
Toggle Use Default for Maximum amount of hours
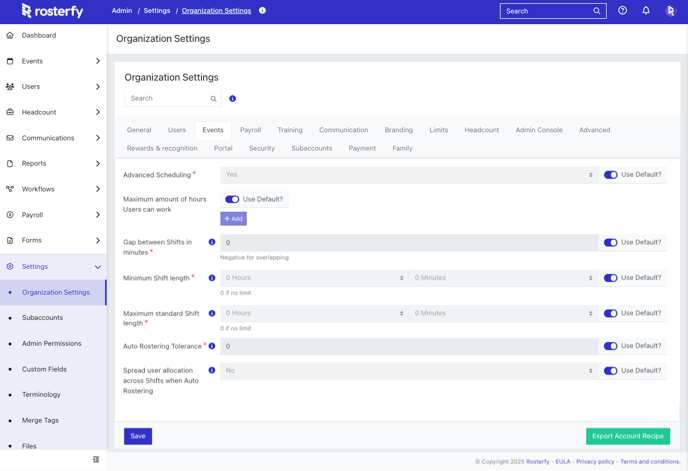232,199
